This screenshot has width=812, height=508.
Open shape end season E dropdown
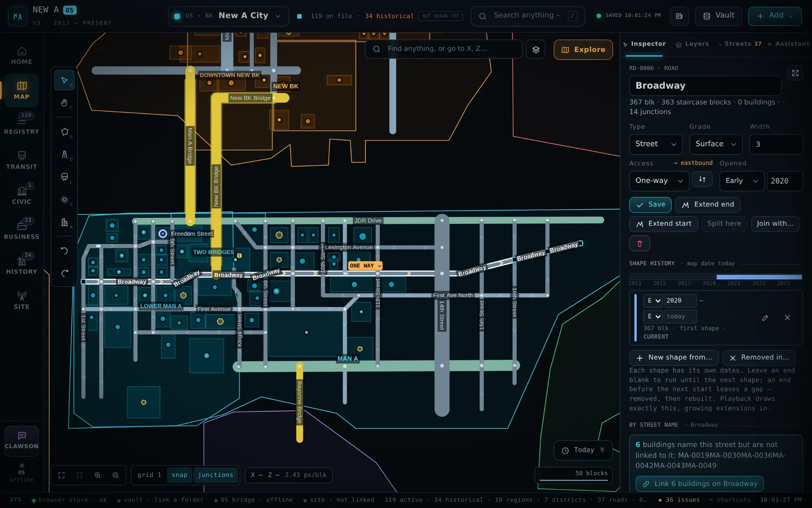pyautogui.click(x=653, y=317)
